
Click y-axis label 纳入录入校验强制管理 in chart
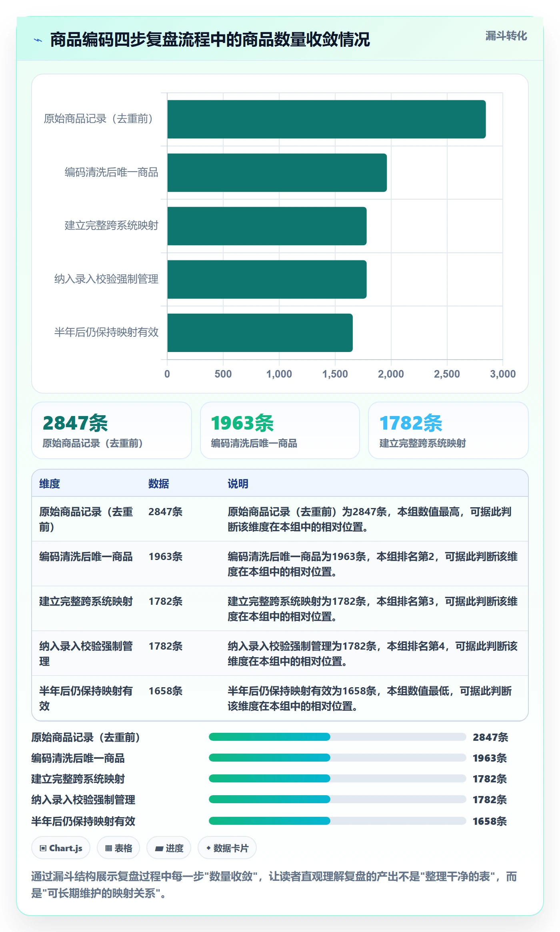tap(106, 279)
